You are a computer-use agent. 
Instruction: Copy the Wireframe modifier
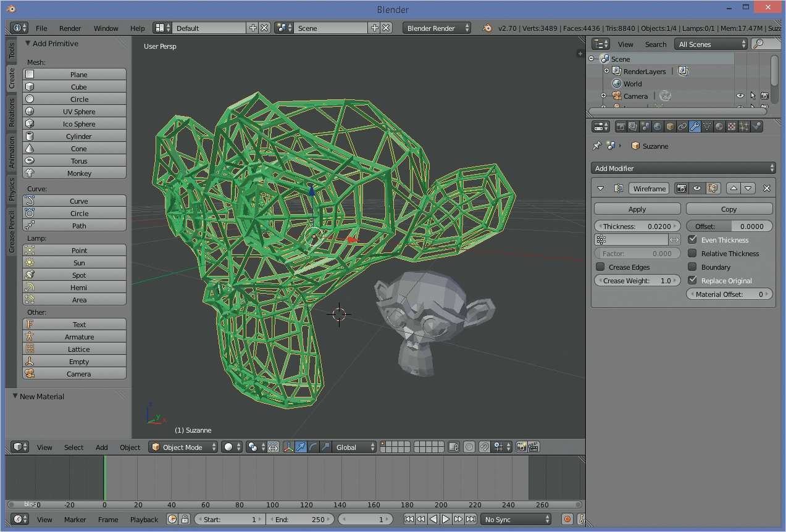(x=729, y=209)
